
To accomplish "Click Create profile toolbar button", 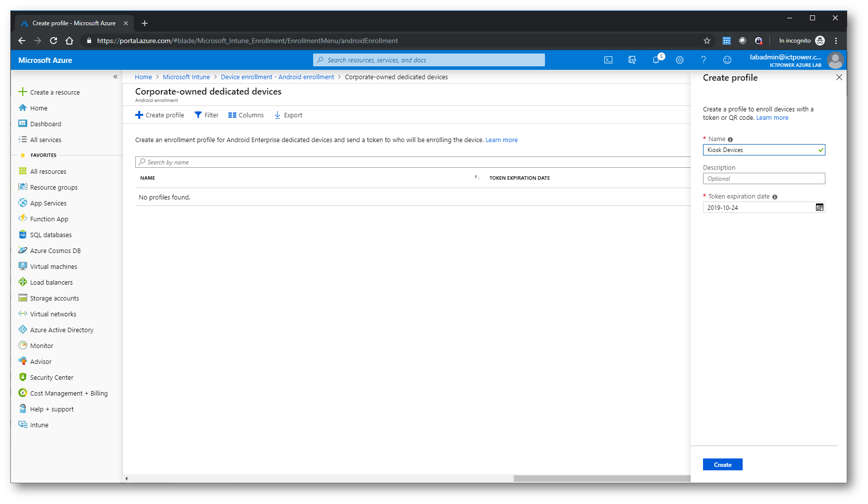I will click(x=160, y=115).
